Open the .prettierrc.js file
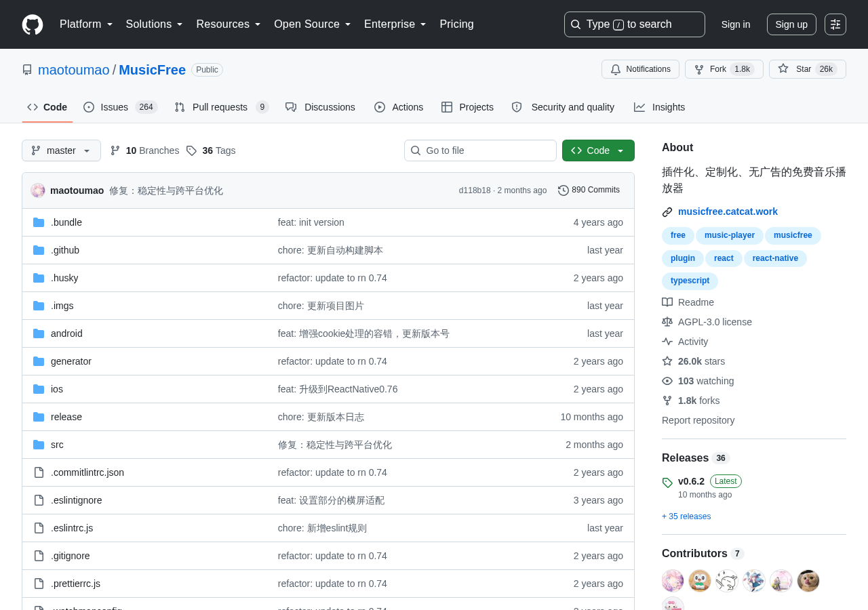868x610 pixels. pos(76,584)
